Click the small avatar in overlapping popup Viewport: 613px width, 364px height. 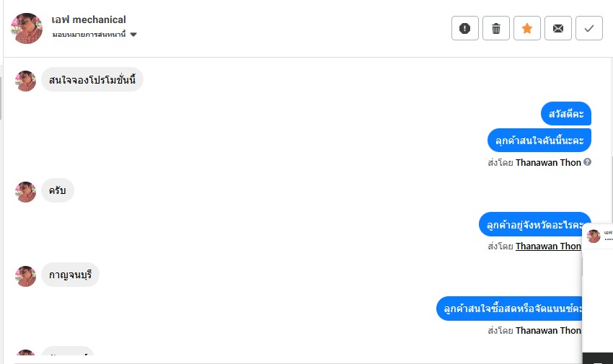click(x=594, y=236)
